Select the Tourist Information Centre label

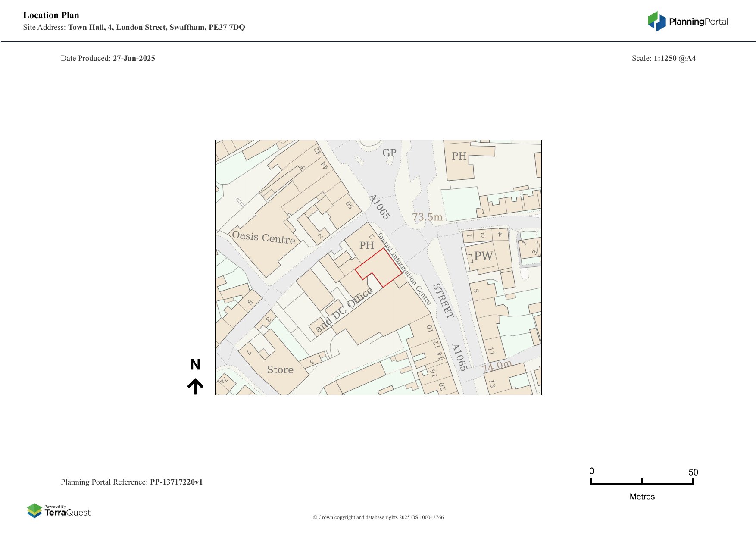tap(404, 269)
